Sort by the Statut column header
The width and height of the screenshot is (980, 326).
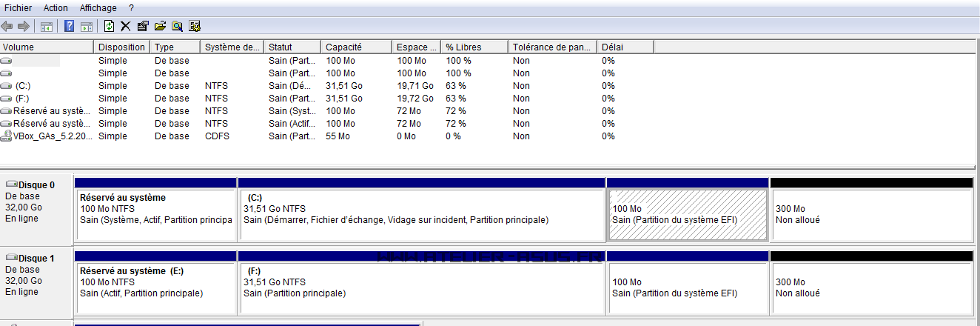[292, 47]
